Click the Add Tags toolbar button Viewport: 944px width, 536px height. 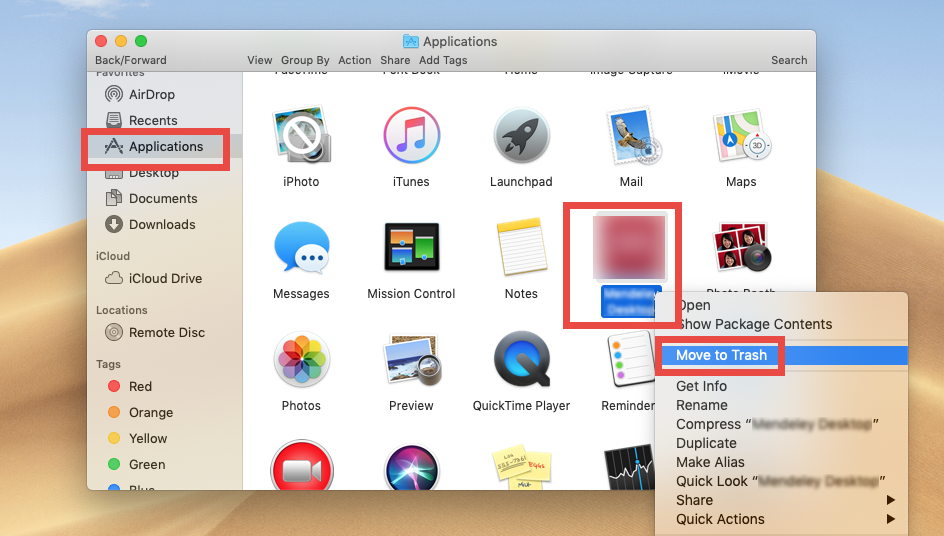tap(443, 60)
